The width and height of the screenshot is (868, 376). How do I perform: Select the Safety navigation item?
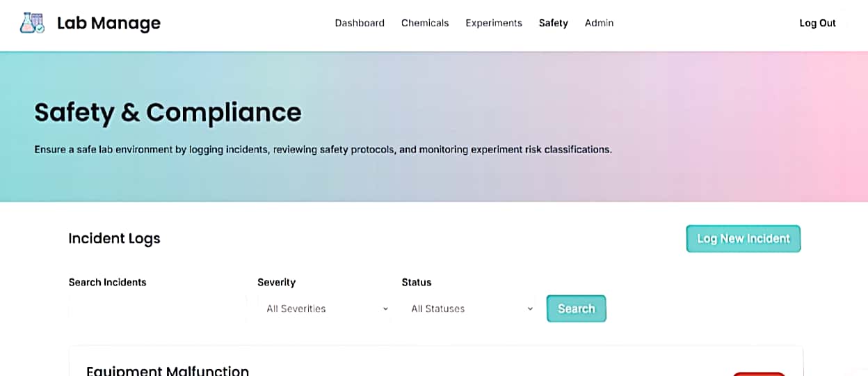(x=553, y=23)
